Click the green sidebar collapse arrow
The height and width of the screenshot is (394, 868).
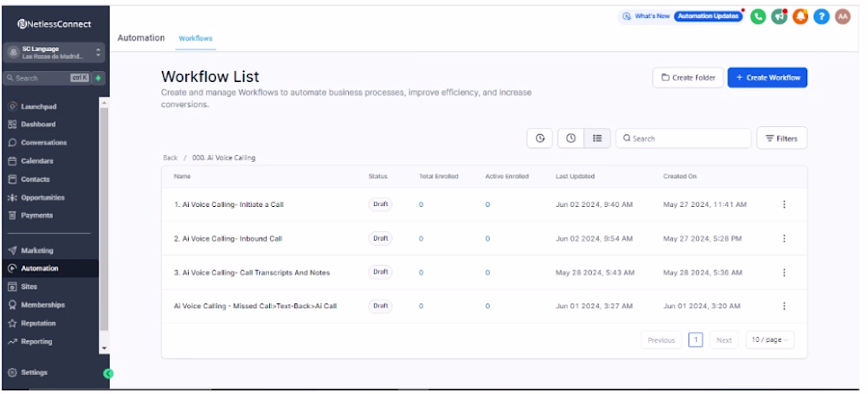pyautogui.click(x=109, y=373)
